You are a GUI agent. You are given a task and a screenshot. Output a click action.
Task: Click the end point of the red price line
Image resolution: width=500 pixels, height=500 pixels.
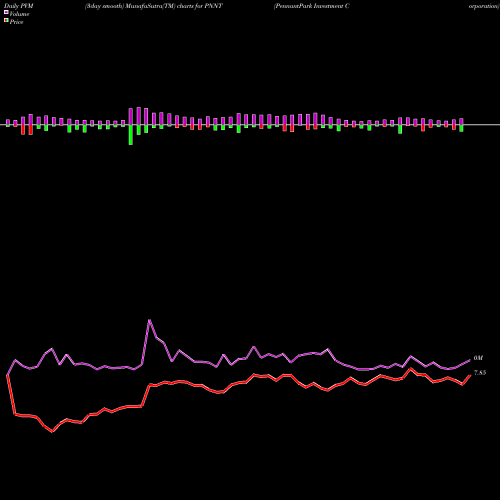[x=470, y=375]
